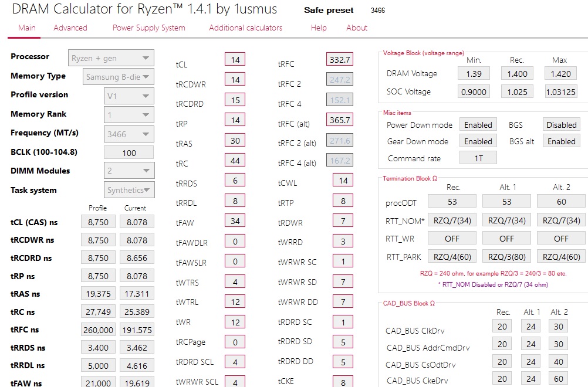Click the tRCDRD value 15
The width and height of the screenshot is (588, 387).
235,100
